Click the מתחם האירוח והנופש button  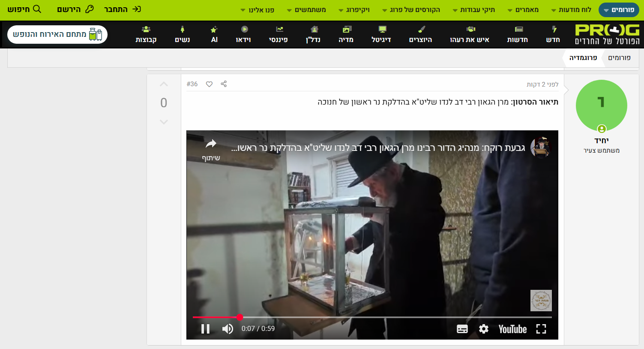coord(57,34)
